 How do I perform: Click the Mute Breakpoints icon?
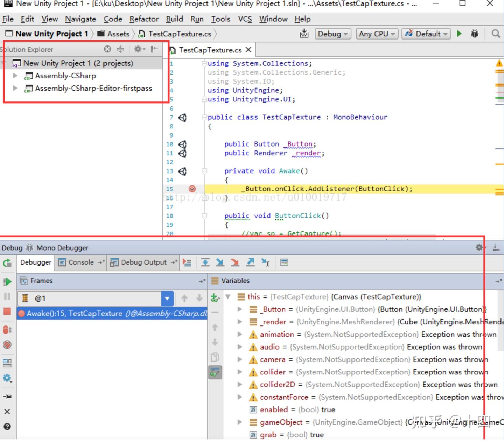(8, 345)
